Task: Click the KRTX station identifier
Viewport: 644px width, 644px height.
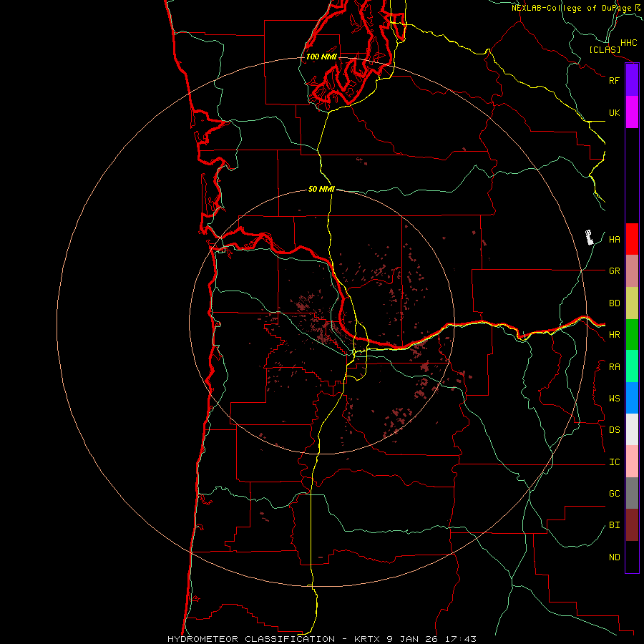Action: (367, 639)
